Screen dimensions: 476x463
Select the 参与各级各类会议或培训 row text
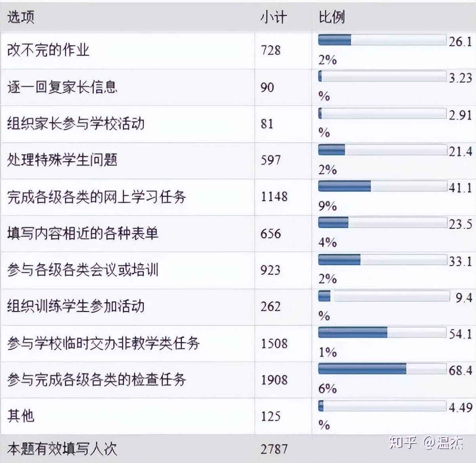tap(83, 270)
